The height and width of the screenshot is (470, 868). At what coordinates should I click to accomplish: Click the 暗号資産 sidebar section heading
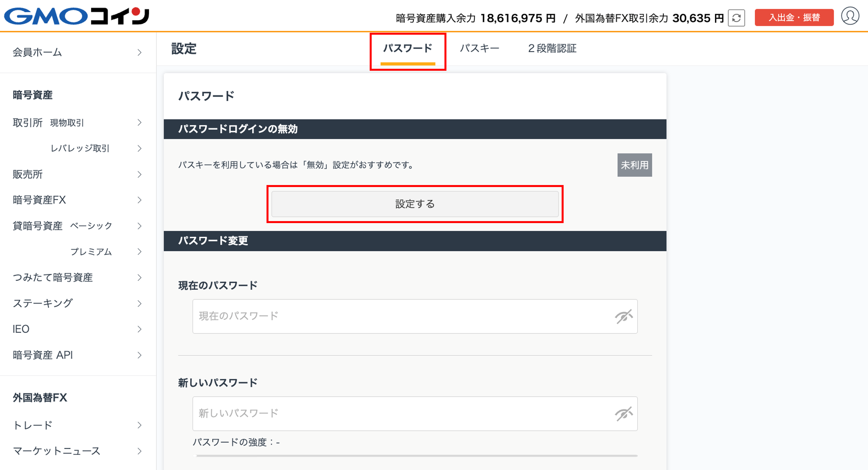(x=33, y=95)
